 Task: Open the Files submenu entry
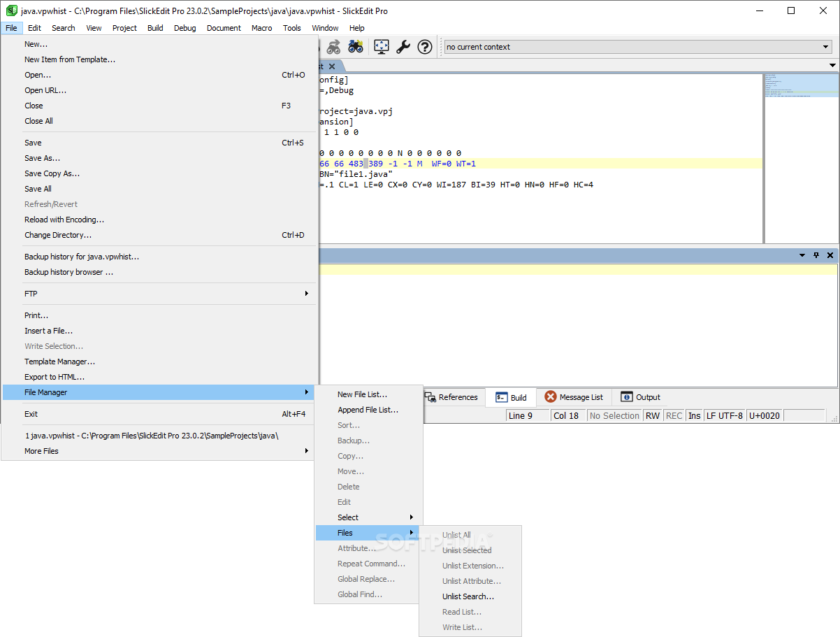tap(368, 533)
